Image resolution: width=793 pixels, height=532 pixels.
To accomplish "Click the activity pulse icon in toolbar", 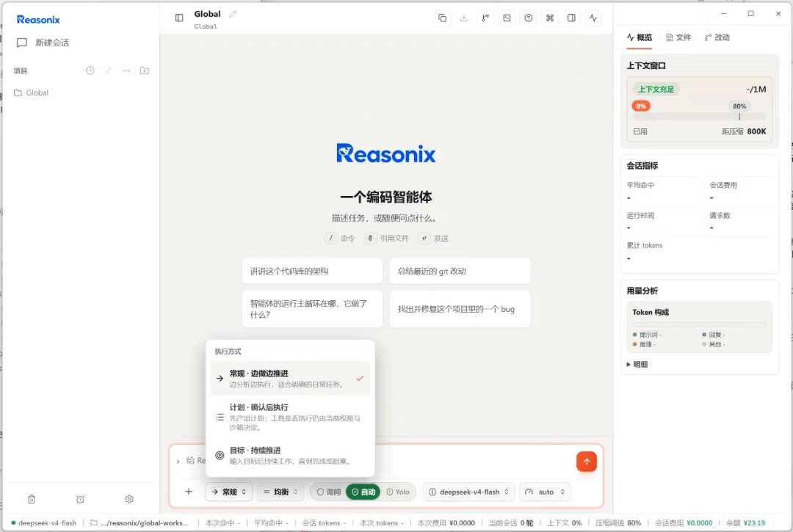I will [593, 18].
